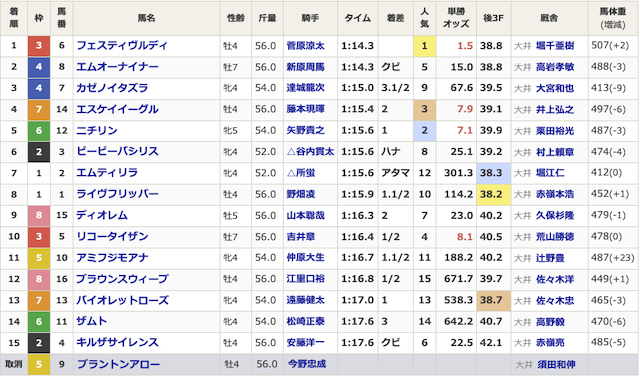The image size is (640, 377).
Task: Select trainer 栗田裕光 link
Action: tap(555, 131)
